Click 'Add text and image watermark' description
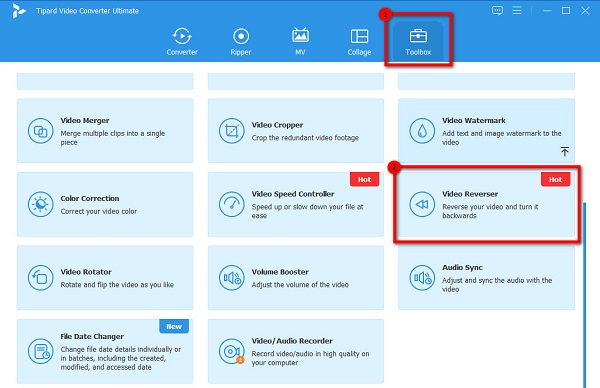 pos(502,138)
